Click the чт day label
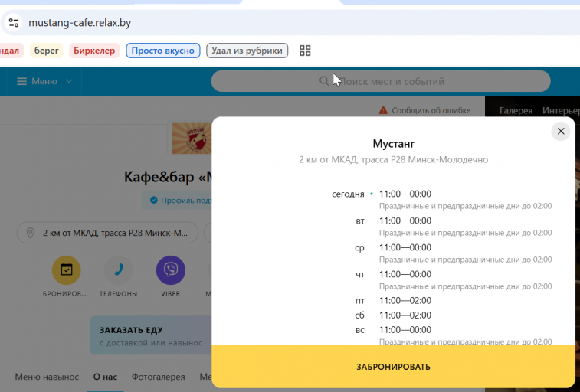Screen dimensions: 580x392 click(x=360, y=274)
